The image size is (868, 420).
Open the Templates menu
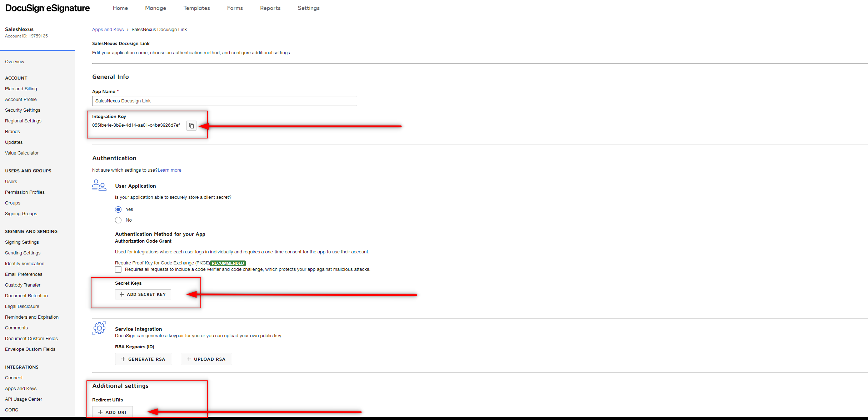197,8
